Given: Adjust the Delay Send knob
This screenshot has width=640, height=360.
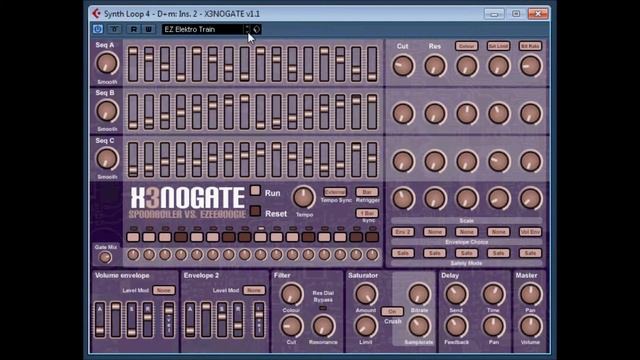Looking at the screenshot, I should (456, 294).
